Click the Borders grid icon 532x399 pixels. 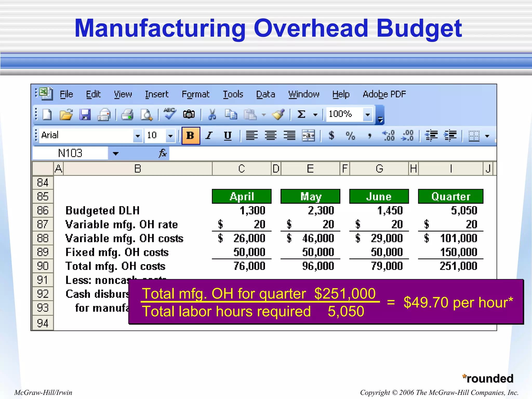click(x=474, y=136)
